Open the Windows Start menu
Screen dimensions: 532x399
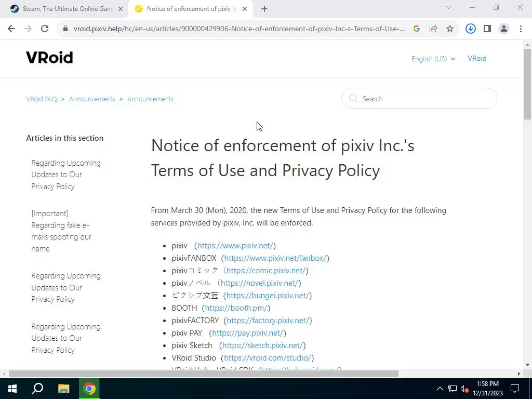tap(12, 389)
